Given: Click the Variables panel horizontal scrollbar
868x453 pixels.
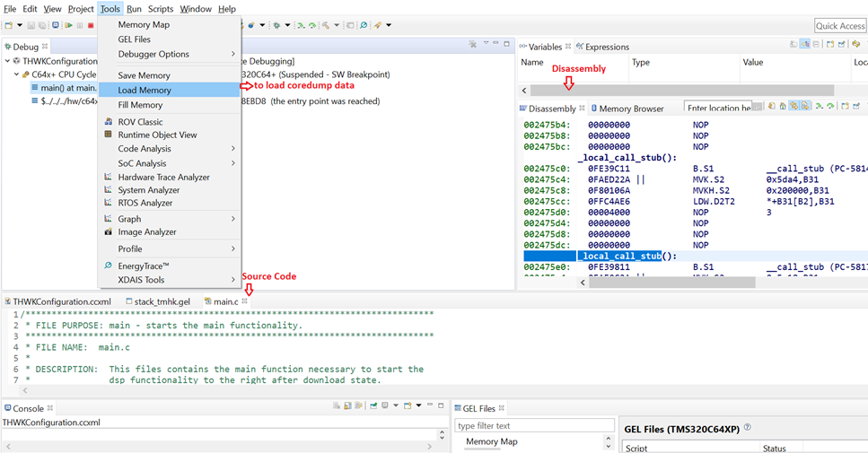Looking at the screenshot, I should click(682, 91).
